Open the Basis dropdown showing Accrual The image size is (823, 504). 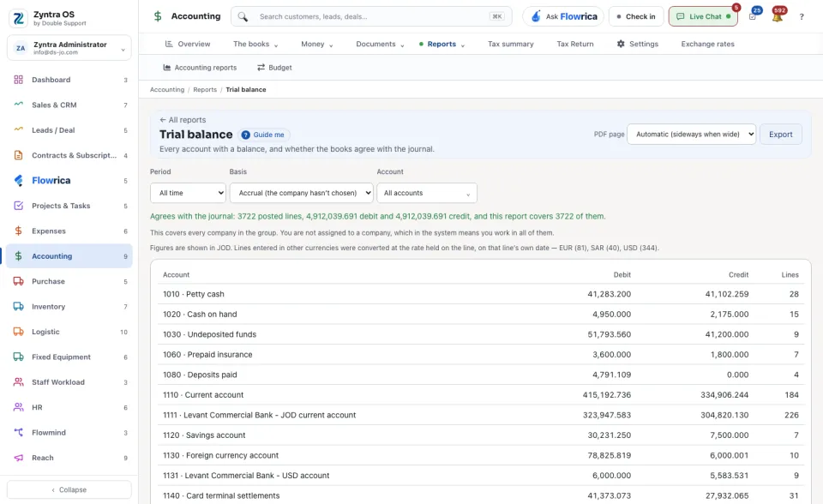pyautogui.click(x=301, y=193)
